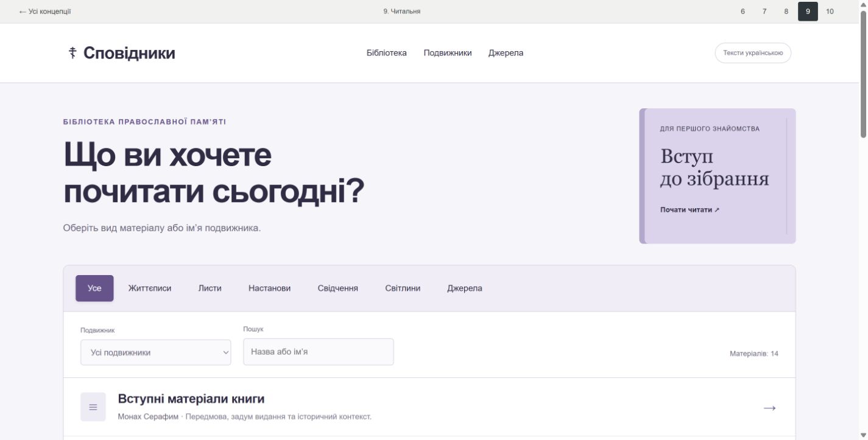The height and width of the screenshot is (440, 868).
Task: Switch to the Життєписи tab
Action: pyautogui.click(x=150, y=288)
